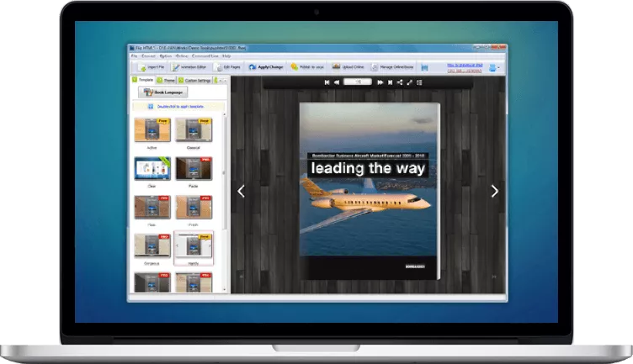
Task: Toggle fullscreen in the book viewer
Action: [x=410, y=82]
